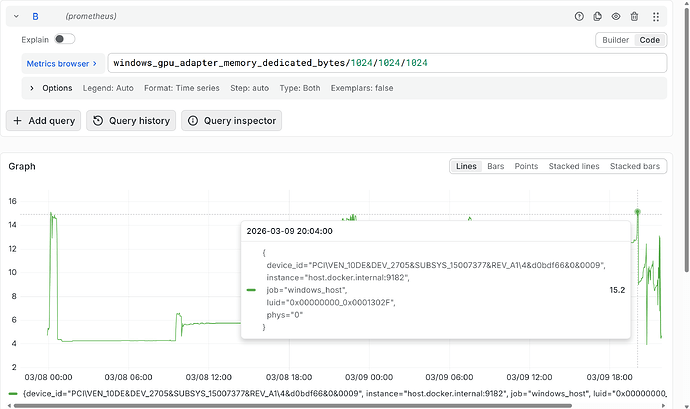The height and width of the screenshot is (409, 690).
Task: Switch graph style to Bars
Action: pyautogui.click(x=495, y=166)
